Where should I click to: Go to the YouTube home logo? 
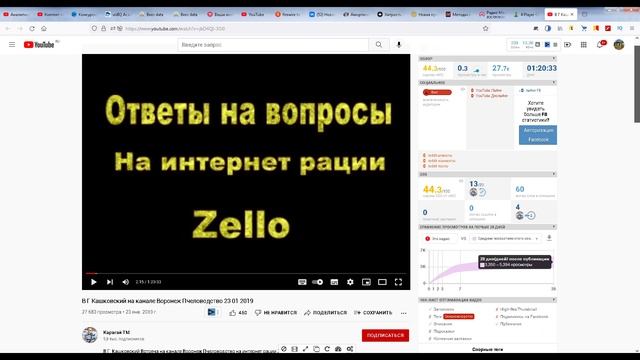(39, 44)
